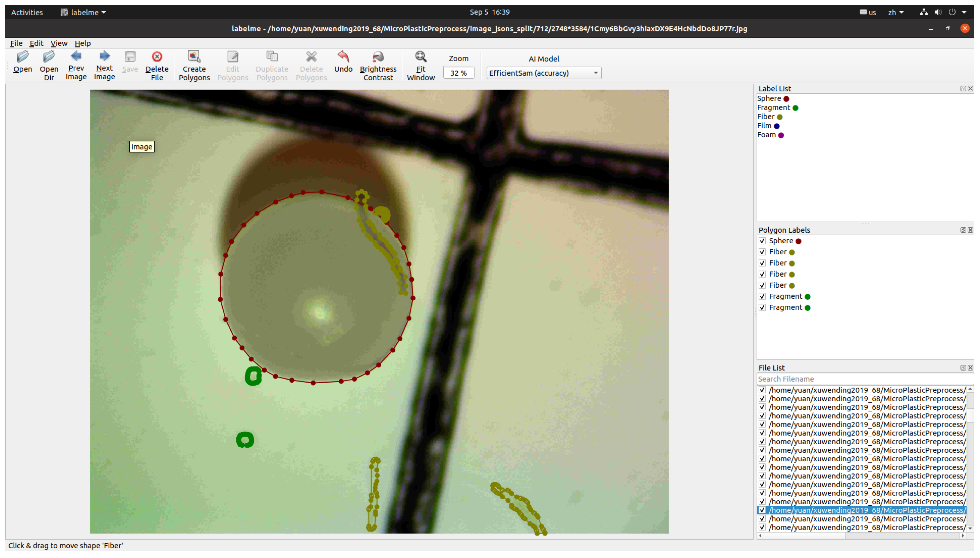
Task: Open the Edit menu
Action: pos(36,43)
